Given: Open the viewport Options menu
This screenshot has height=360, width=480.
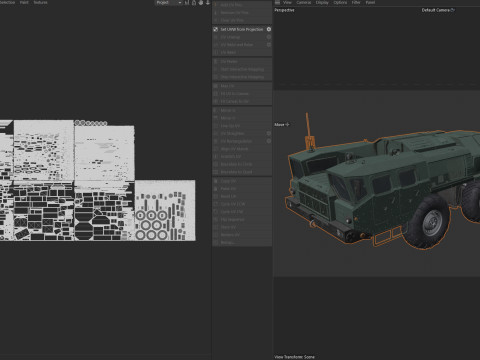Looking at the screenshot, I should click(x=340, y=2).
